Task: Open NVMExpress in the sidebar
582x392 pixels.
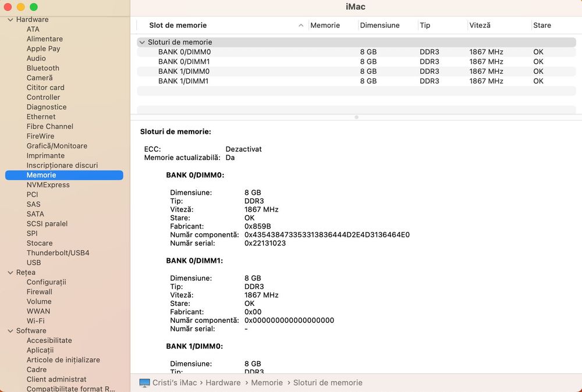Action: 48,185
